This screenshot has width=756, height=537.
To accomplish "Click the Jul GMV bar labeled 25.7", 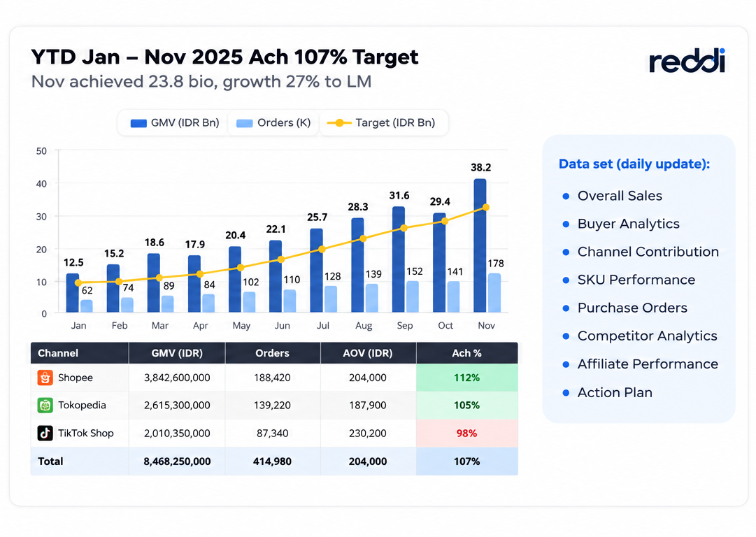I will click(x=316, y=271).
